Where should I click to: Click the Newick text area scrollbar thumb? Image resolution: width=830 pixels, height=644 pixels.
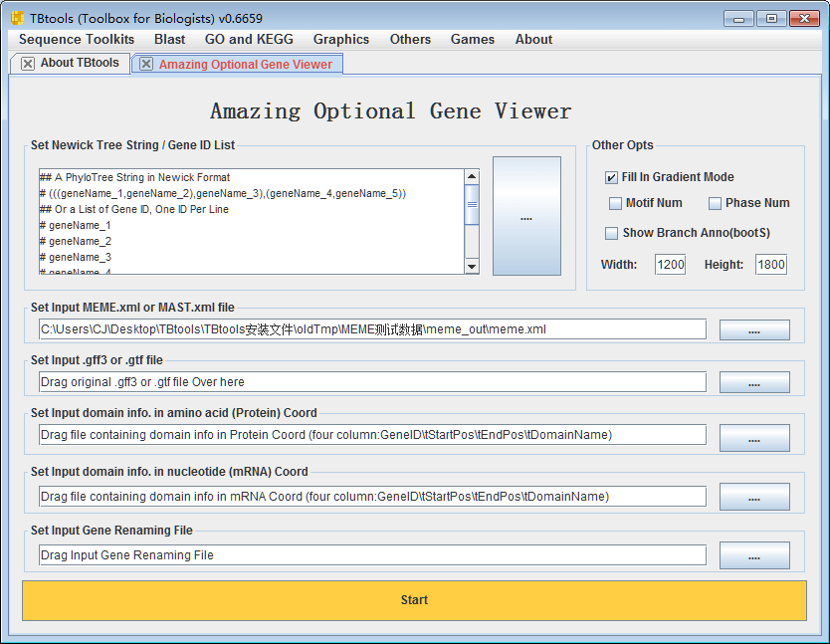(472, 204)
